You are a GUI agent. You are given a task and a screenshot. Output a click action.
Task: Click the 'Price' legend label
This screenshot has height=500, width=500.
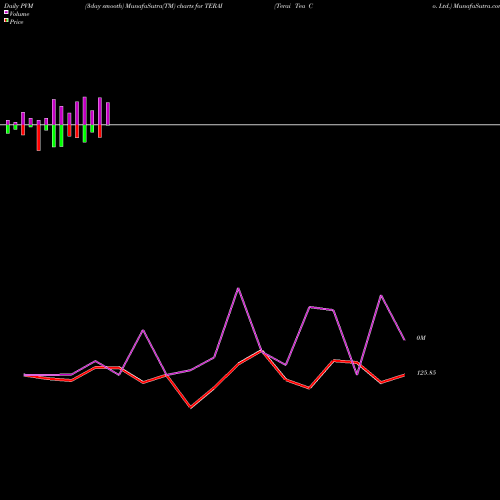click(x=16, y=22)
